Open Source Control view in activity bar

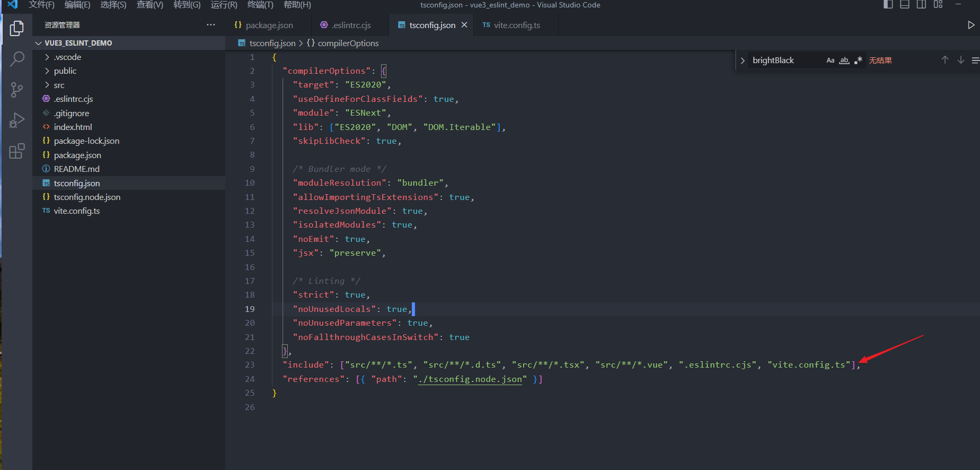16,90
